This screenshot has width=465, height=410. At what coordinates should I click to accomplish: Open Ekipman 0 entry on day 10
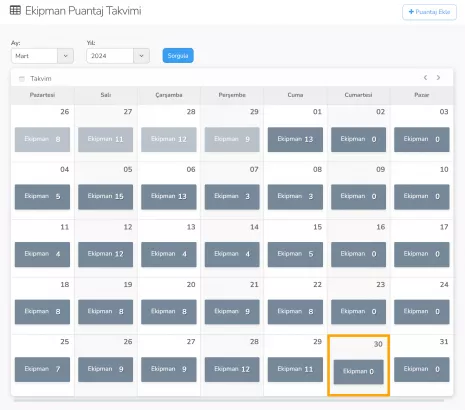click(422, 197)
